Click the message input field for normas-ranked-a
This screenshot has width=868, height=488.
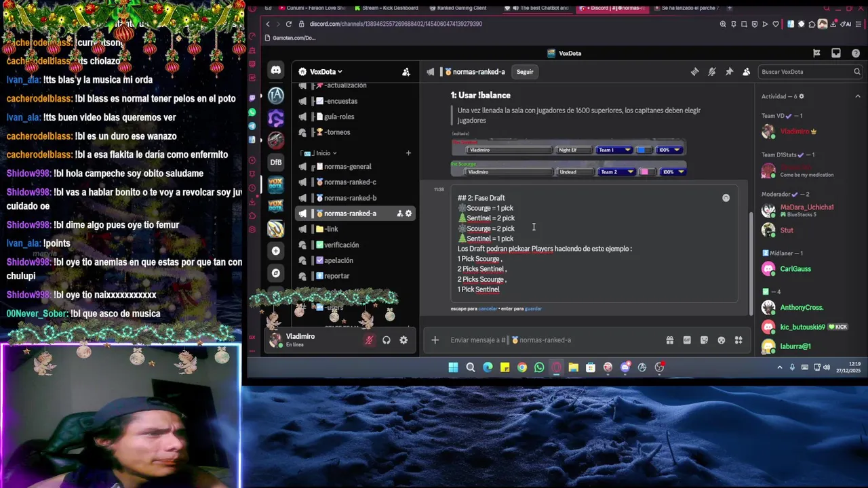click(553, 340)
